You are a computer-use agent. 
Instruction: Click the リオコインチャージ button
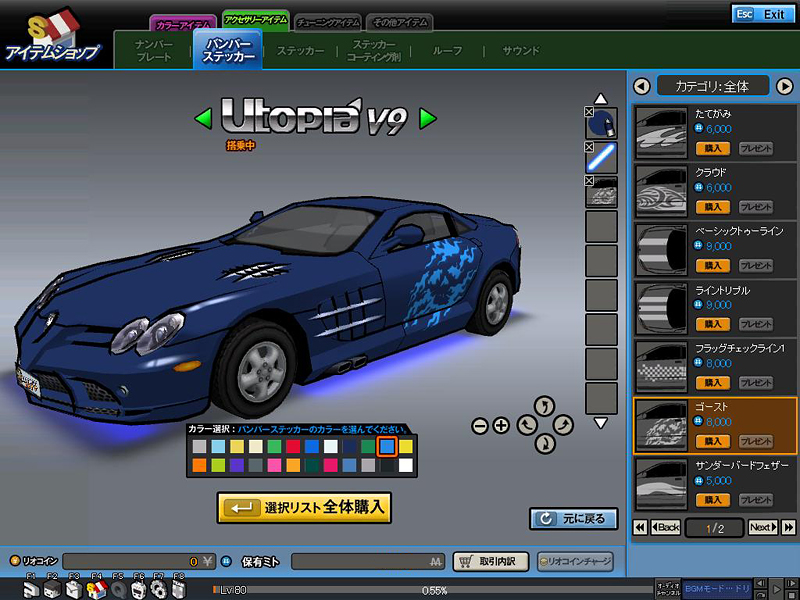pos(575,561)
